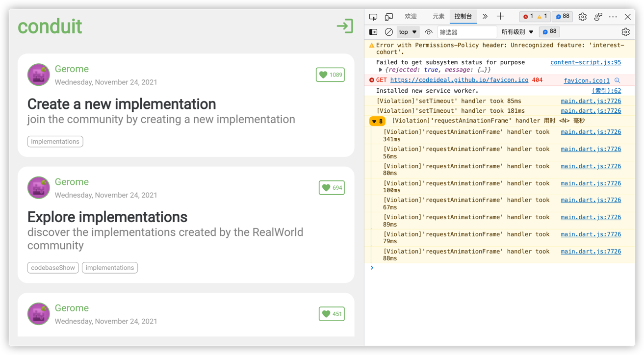Open favicon.ico:1 source link
Viewport: 644px width, 355px height.
(587, 80)
